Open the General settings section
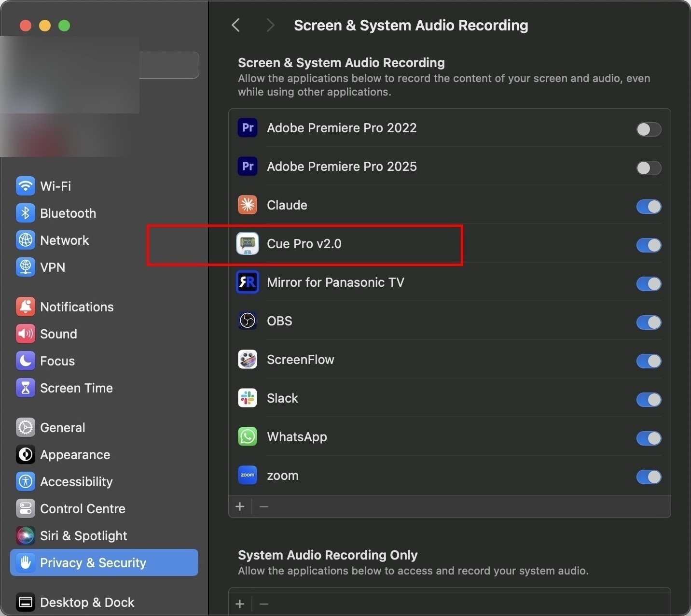Screen dimensions: 691x616 pos(104,427)
